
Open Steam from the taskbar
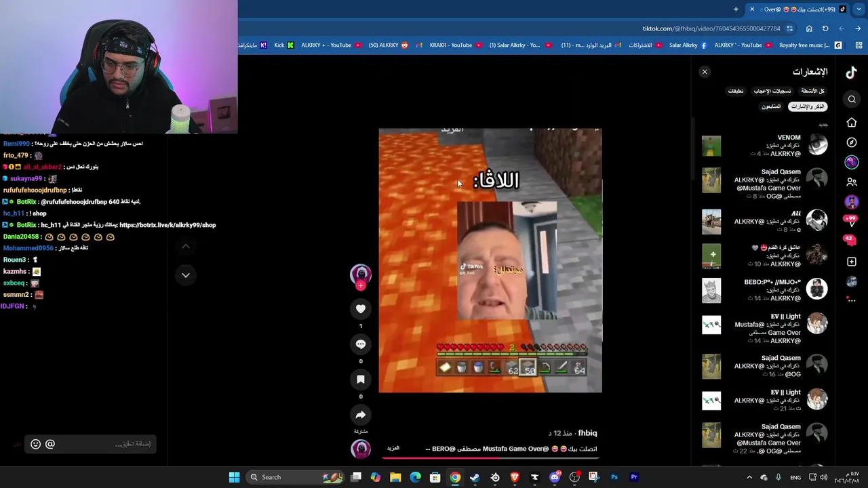coord(475,477)
